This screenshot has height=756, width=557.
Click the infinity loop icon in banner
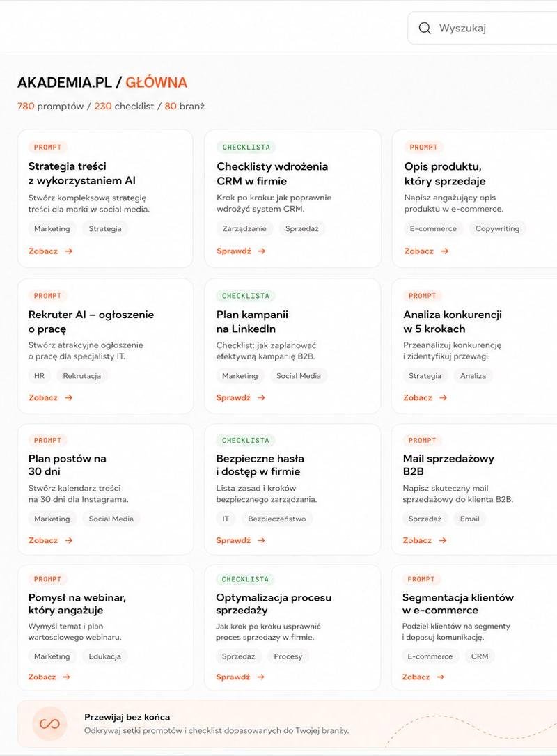49,723
